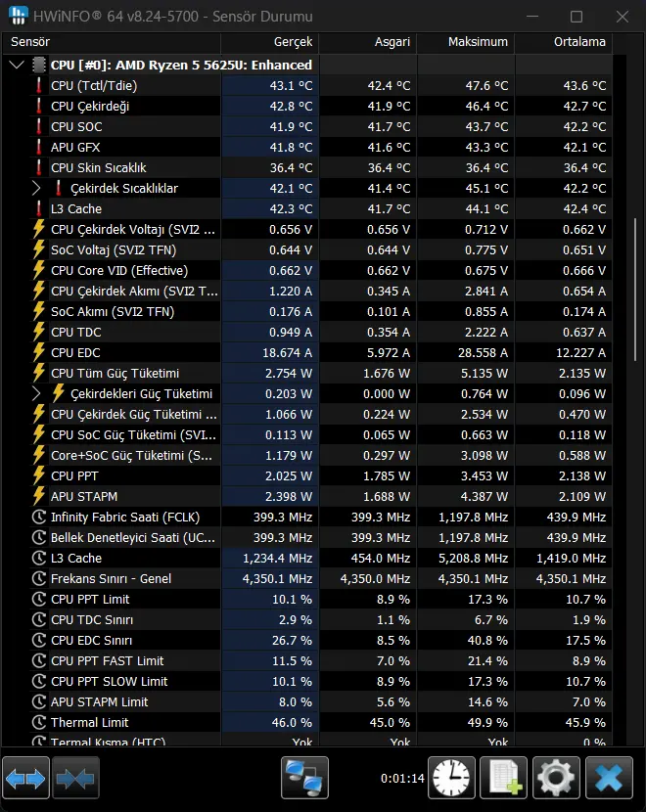Click the HWiNFO app icon in title bar
The height and width of the screenshot is (812, 646).
19,16
